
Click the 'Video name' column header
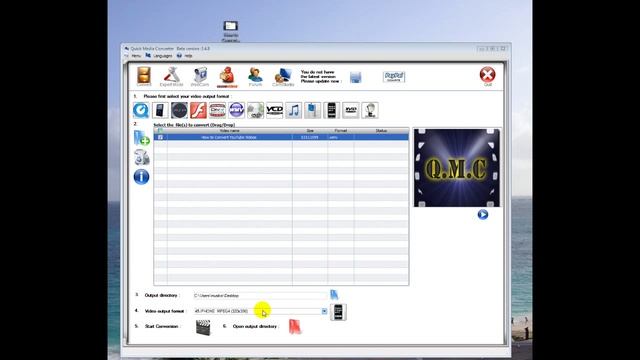(x=230, y=131)
